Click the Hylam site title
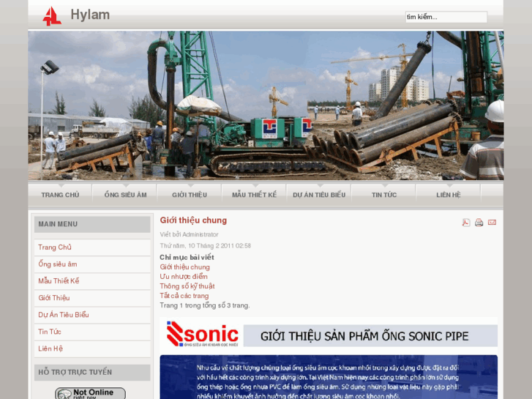The height and width of the screenshot is (399, 532). click(90, 15)
